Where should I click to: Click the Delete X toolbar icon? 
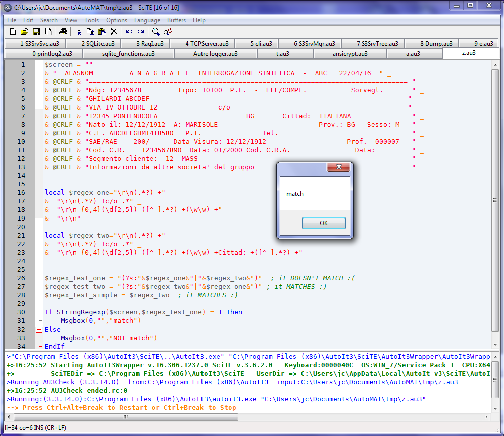pyautogui.click(x=114, y=32)
